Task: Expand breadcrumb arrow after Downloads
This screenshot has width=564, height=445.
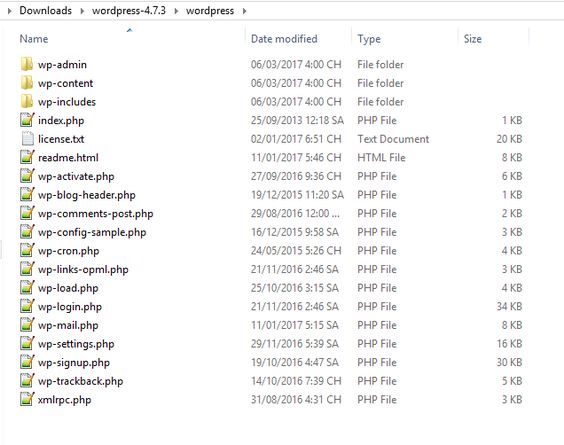Action: click(82, 11)
